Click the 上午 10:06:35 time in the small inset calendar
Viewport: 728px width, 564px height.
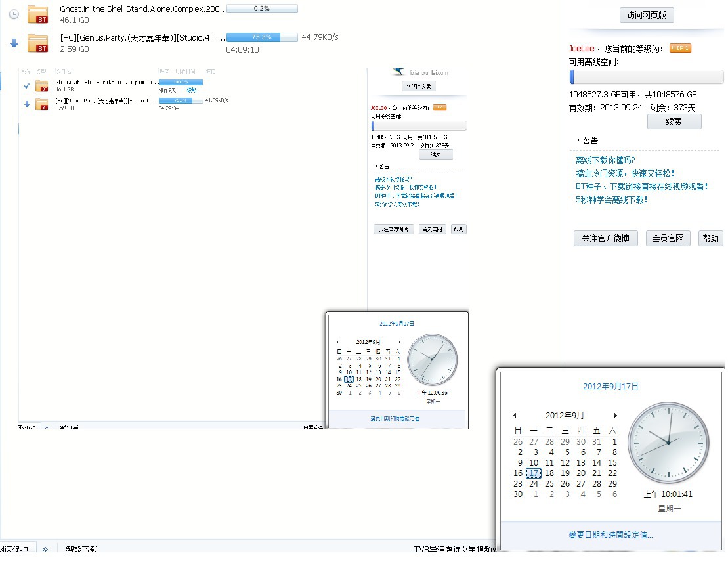(432, 392)
